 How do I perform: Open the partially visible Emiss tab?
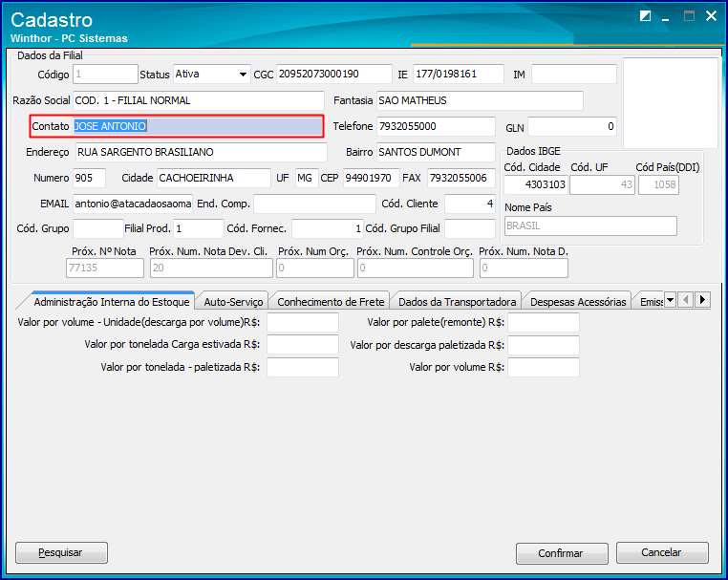coord(651,302)
